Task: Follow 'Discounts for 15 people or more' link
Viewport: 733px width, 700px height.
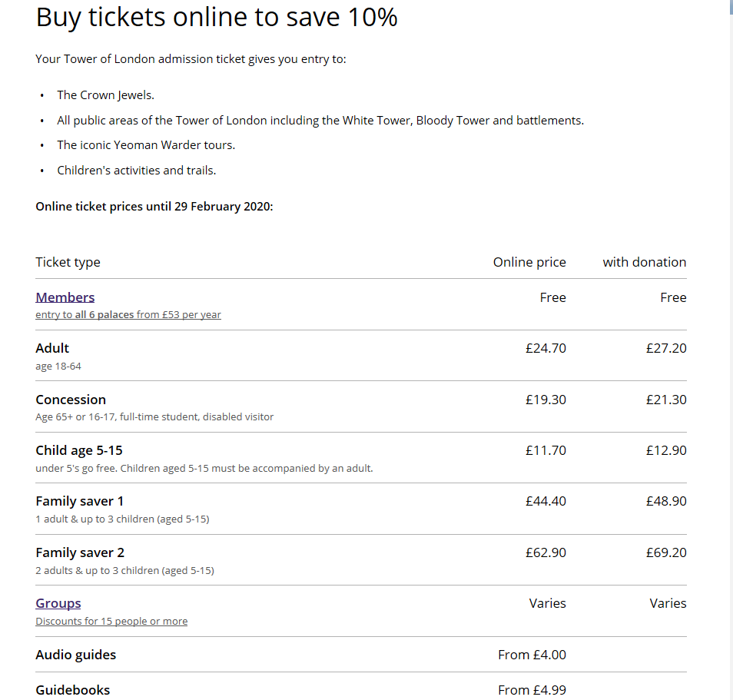Action: (x=111, y=621)
